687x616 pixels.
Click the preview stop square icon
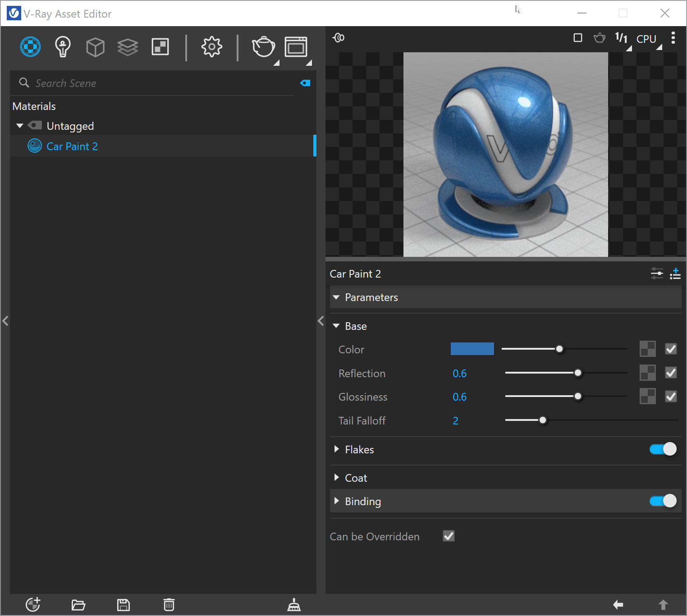pyautogui.click(x=578, y=38)
